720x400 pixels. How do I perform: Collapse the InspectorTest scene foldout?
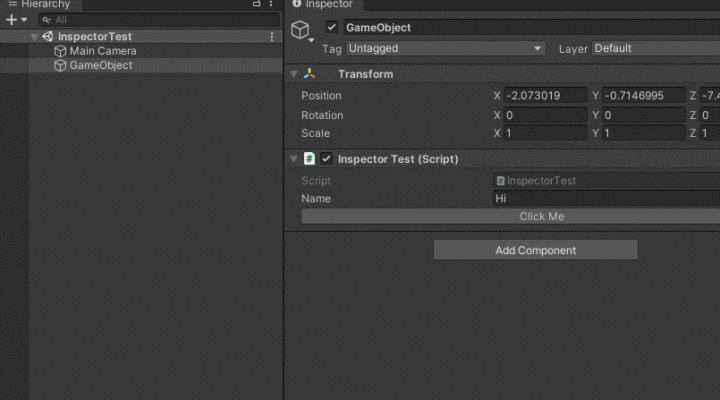click(x=34, y=36)
